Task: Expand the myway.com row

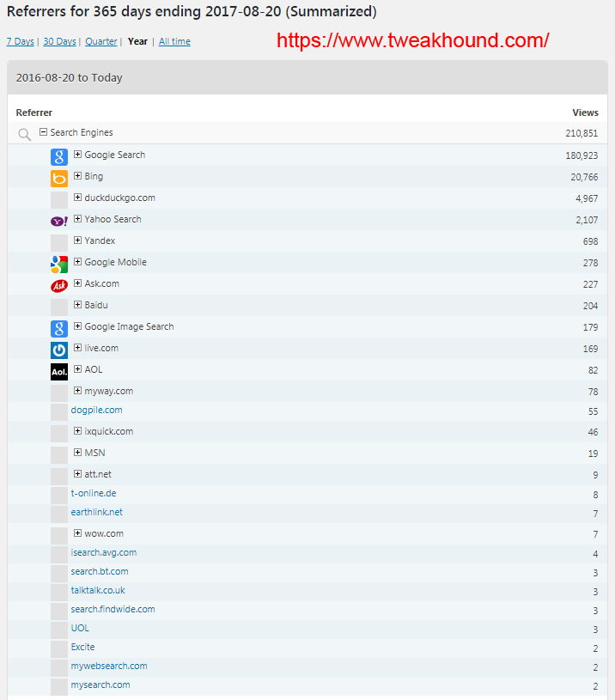Action: pos(77,390)
